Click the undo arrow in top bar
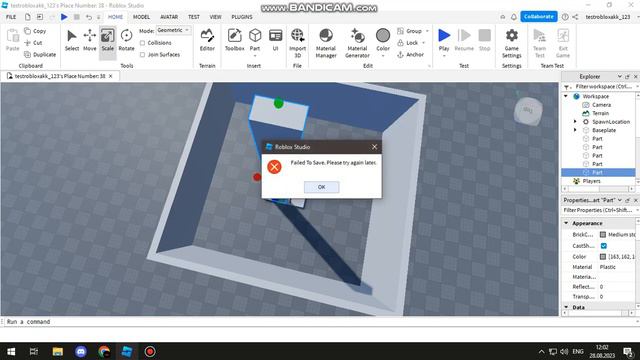The image size is (640, 360). [x=89, y=17]
